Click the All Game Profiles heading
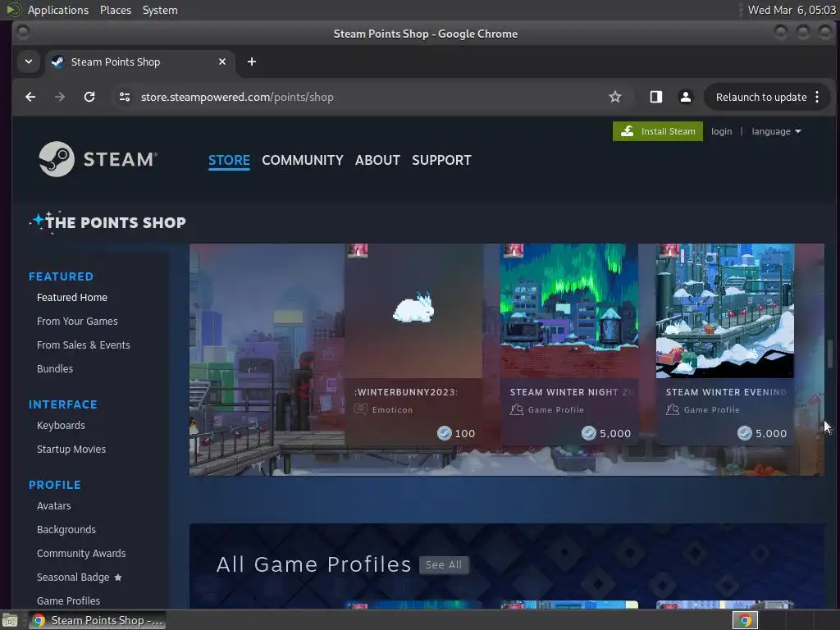This screenshot has width=840, height=630. pyautogui.click(x=313, y=564)
